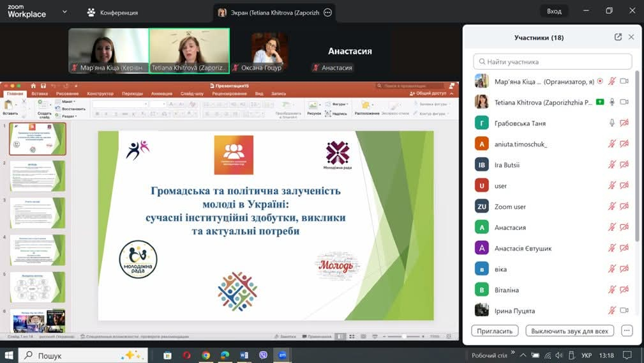Select the Экран Tetiana Khitrova tab
Viewport: 644px width, 363px height.
[271, 12]
